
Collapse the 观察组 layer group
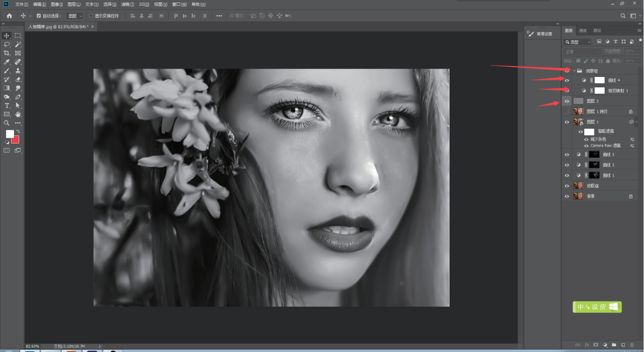(574, 71)
